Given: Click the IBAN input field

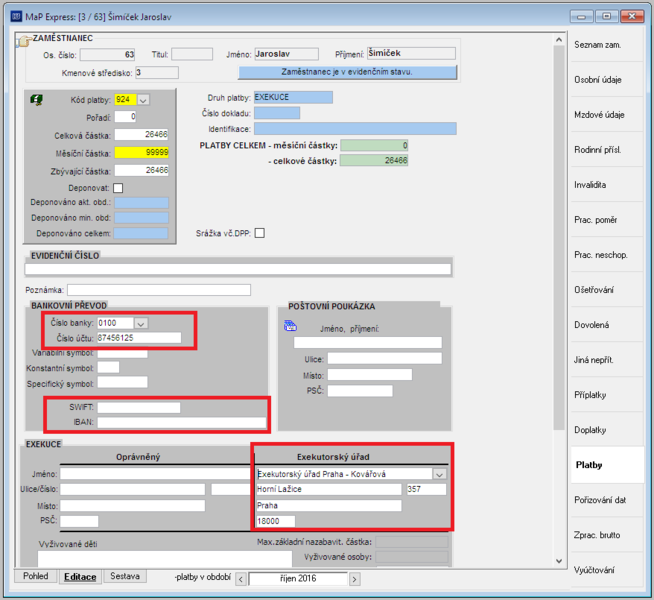Looking at the screenshot, I should [182, 423].
